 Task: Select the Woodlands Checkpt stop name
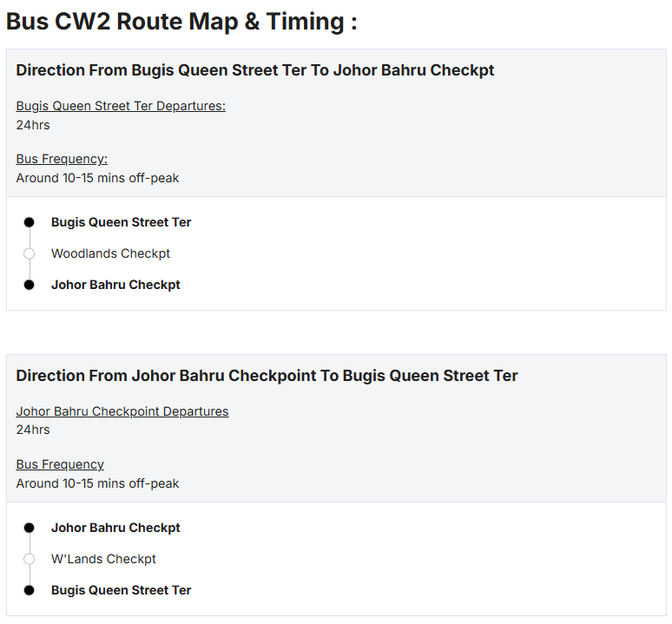coord(110,253)
